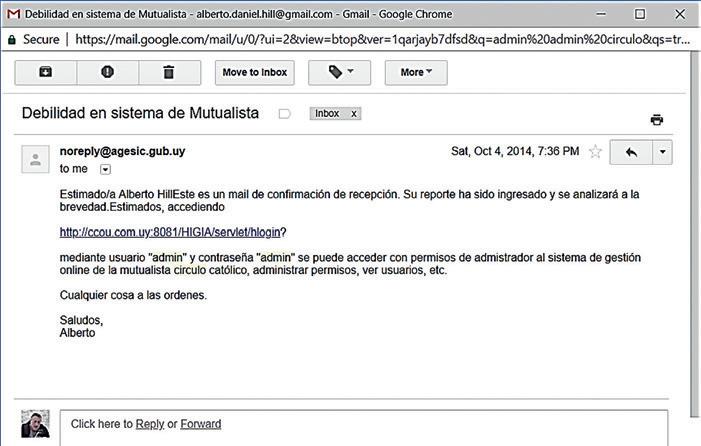701x446 pixels.
Task: Click the Gmail icon in the title bar
Action: 13,14
